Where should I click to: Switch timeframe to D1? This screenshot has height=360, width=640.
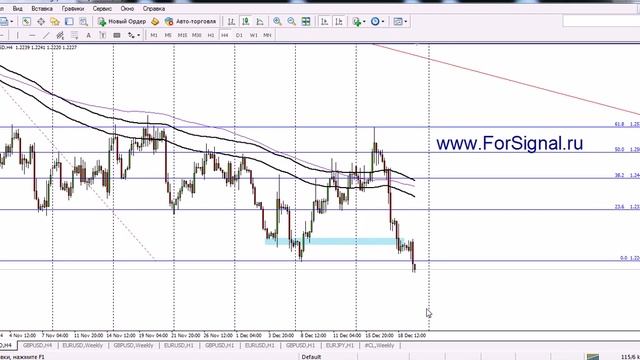click(239, 36)
